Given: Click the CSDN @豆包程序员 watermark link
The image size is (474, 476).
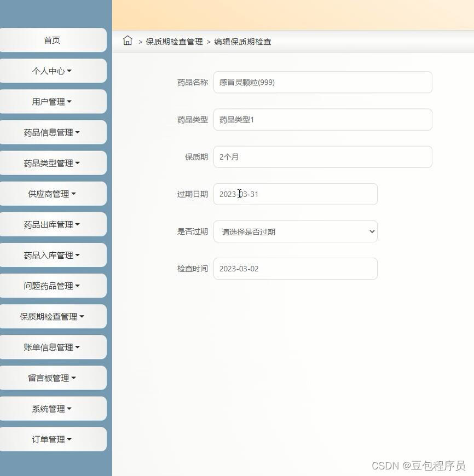Looking at the screenshot, I should (418, 467).
